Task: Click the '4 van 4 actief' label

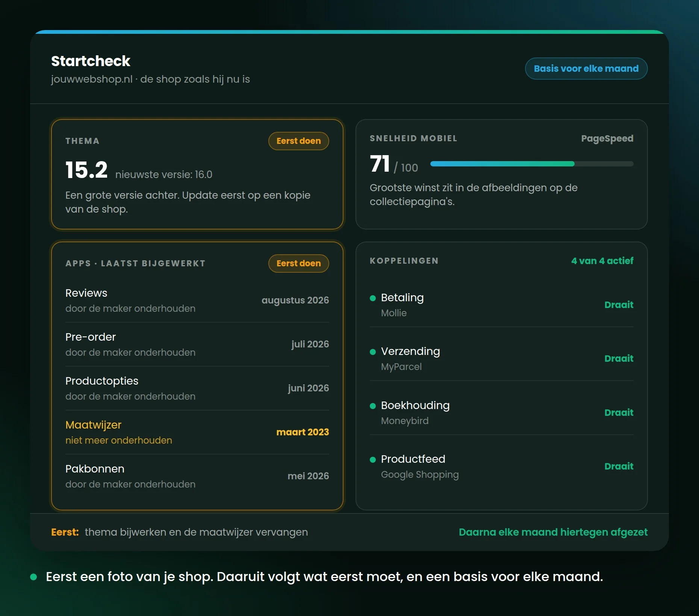Action: (x=602, y=261)
